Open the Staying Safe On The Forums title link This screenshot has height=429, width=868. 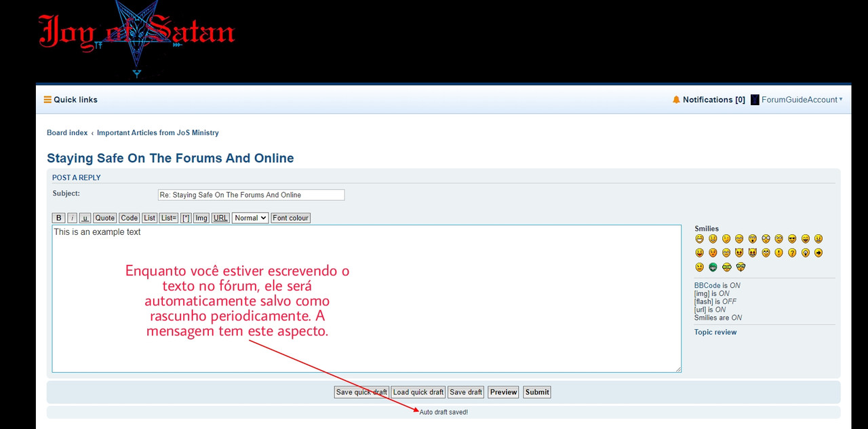point(170,158)
